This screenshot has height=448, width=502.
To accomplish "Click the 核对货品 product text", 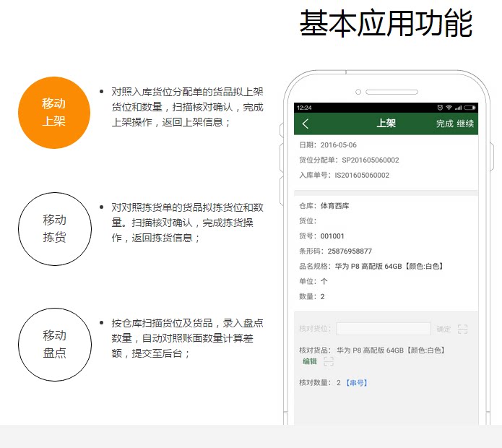I will [391, 350].
